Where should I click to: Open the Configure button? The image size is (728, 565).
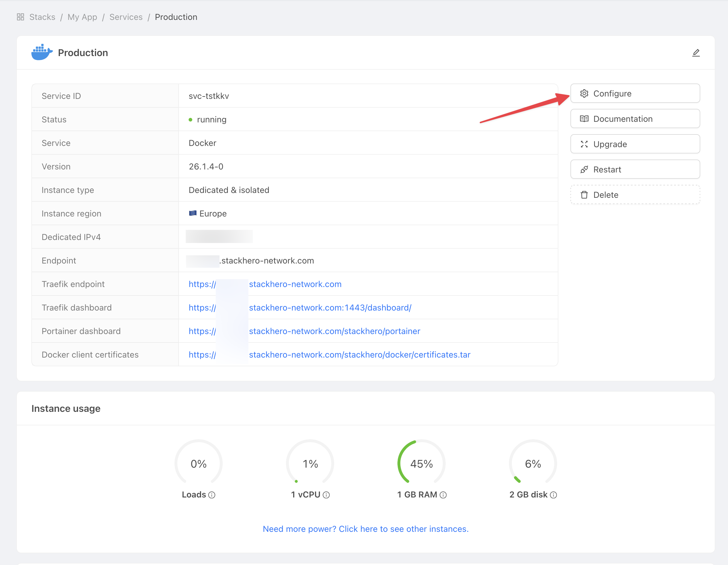(x=635, y=93)
